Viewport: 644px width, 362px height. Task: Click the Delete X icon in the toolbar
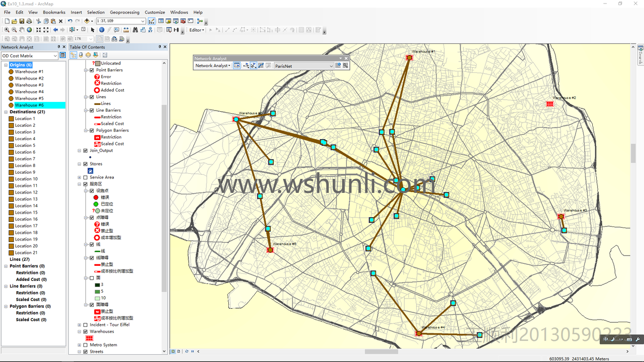point(61,21)
